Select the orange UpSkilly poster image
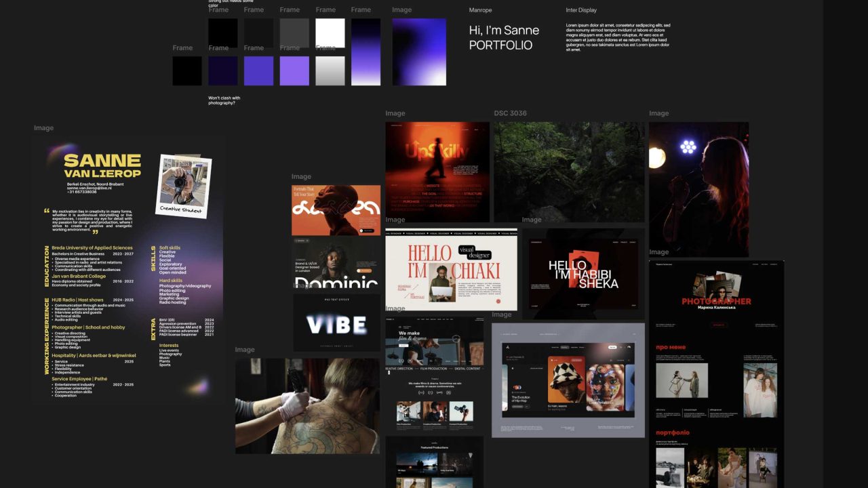868x488 pixels. (437, 171)
